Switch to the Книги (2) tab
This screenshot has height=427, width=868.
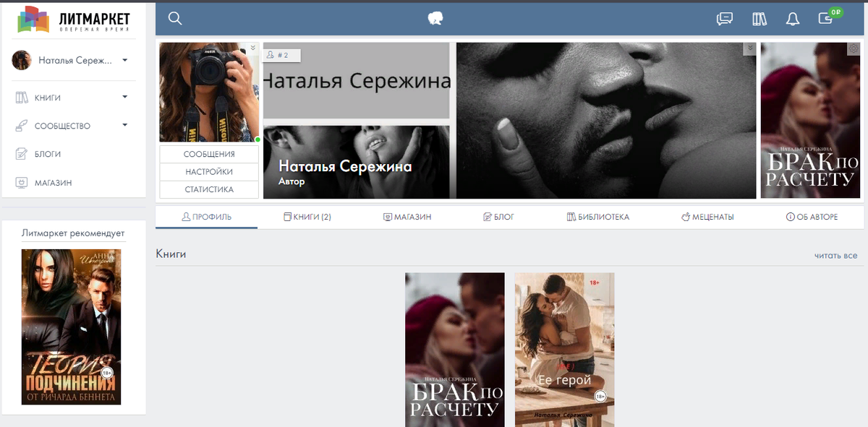coord(307,217)
